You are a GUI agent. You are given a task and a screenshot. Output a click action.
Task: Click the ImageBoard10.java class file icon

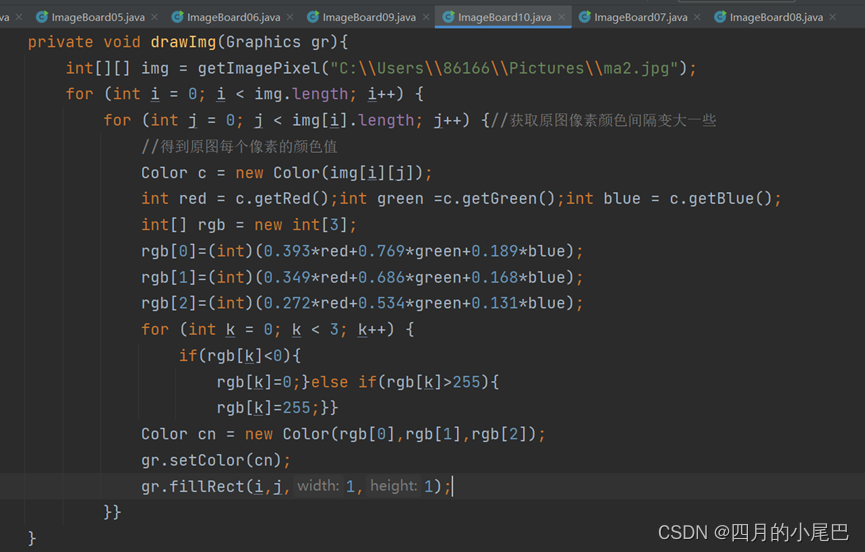coord(449,17)
